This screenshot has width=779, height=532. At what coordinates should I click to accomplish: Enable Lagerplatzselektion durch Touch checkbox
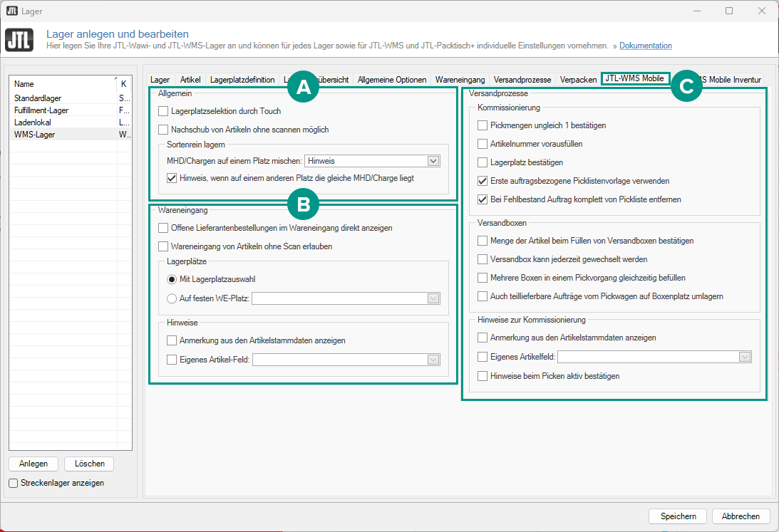click(x=163, y=111)
